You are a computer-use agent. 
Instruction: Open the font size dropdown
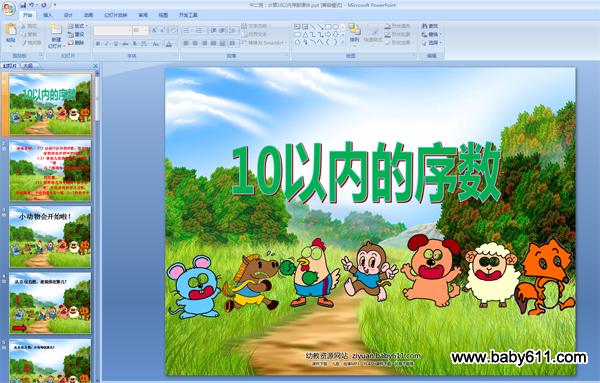(x=145, y=30)
